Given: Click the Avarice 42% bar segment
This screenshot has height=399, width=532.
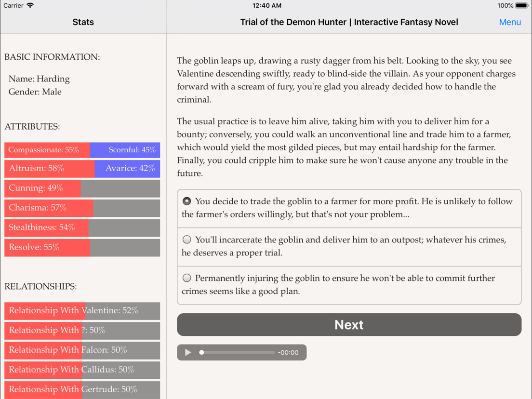Looking at the screenshot, I should (x=127, y=169).
